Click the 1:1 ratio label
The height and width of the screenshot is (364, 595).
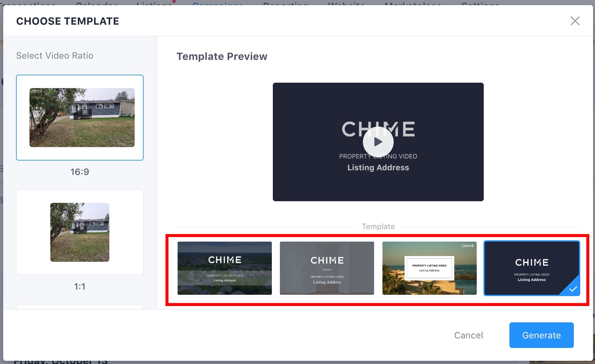[x=80, y=286]
